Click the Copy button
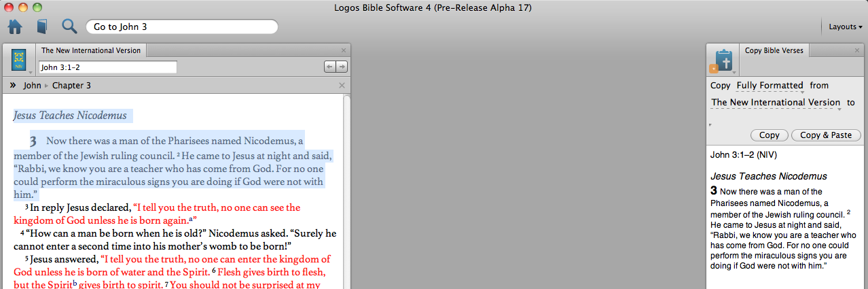 coord(770,135)
